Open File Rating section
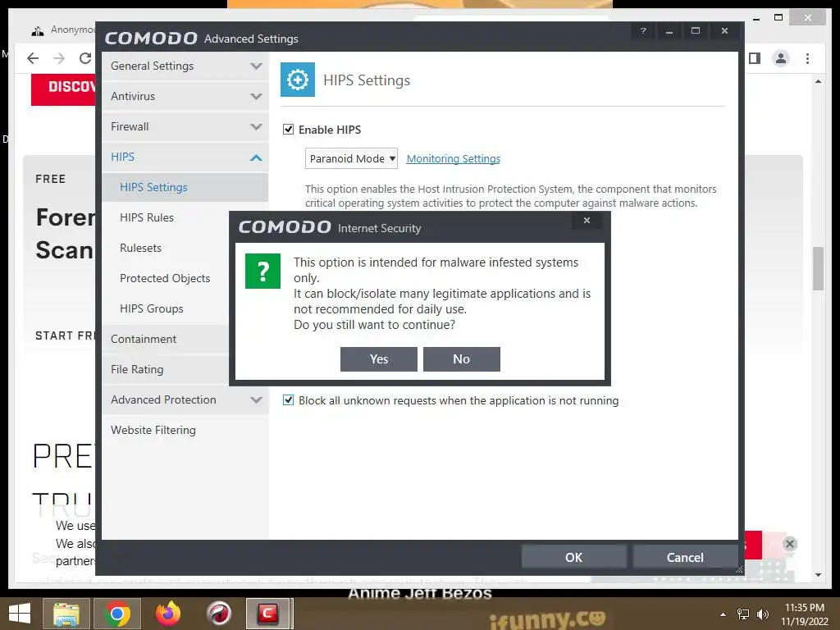Image resolution: width=840 pixels, height=630 pixels. click(x=137, y=370)
